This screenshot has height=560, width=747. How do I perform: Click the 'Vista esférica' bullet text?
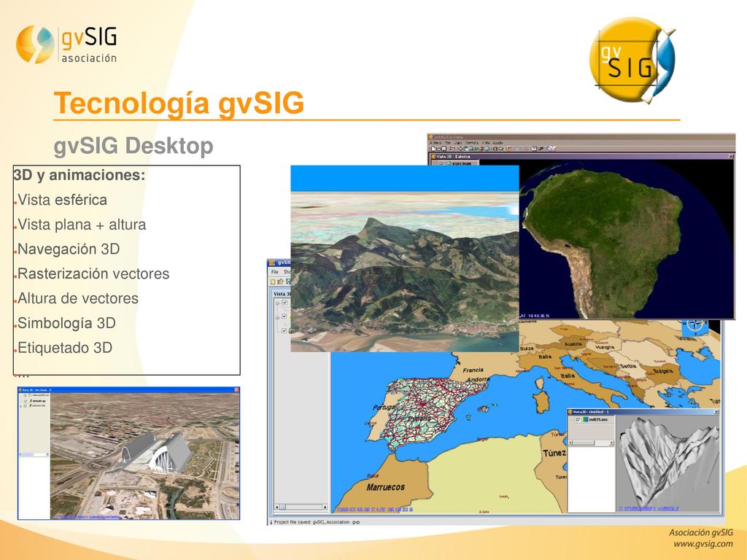pos(63,200)
